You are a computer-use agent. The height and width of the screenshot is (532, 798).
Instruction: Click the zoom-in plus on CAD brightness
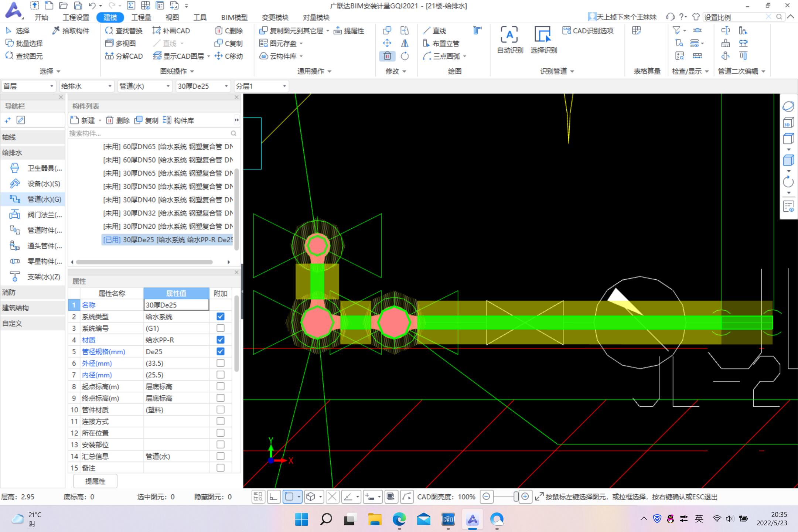pyautogui.click(x=525, y=497)
